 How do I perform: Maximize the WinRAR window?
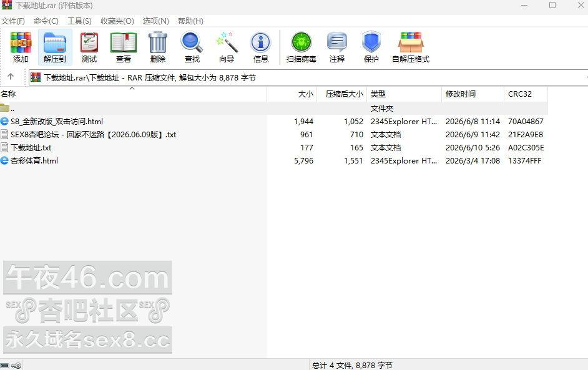(x=552, y=5)
